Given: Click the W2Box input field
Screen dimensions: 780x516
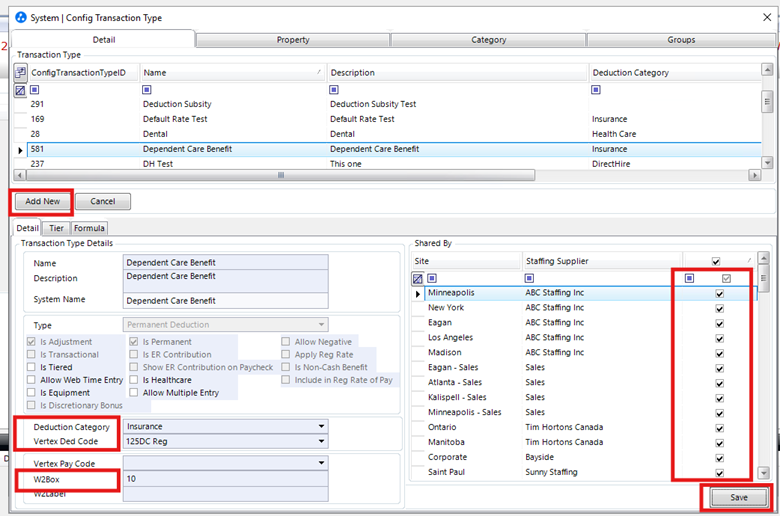Looking at the screenshot, I should tap(225, 479).
